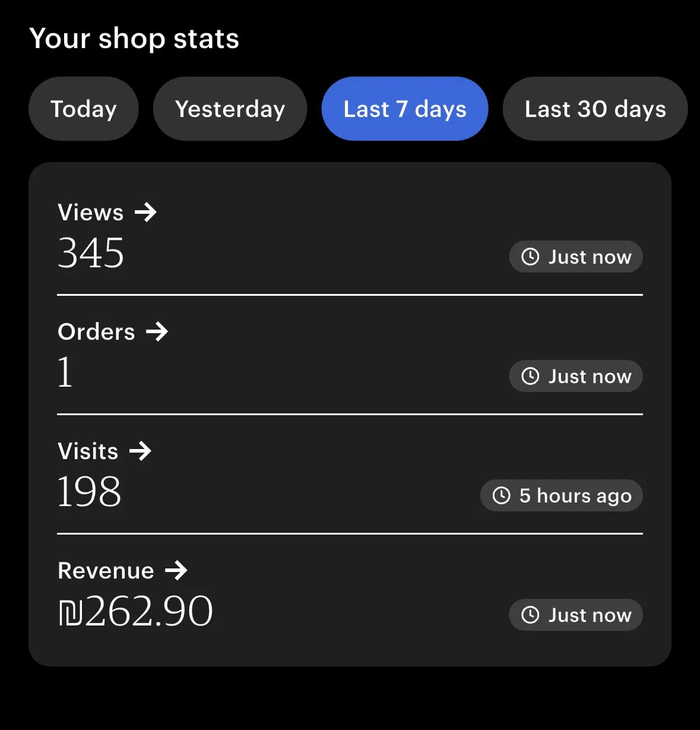Show stats for Last 30 days
The image size is (700, 730).
[595, 109]
